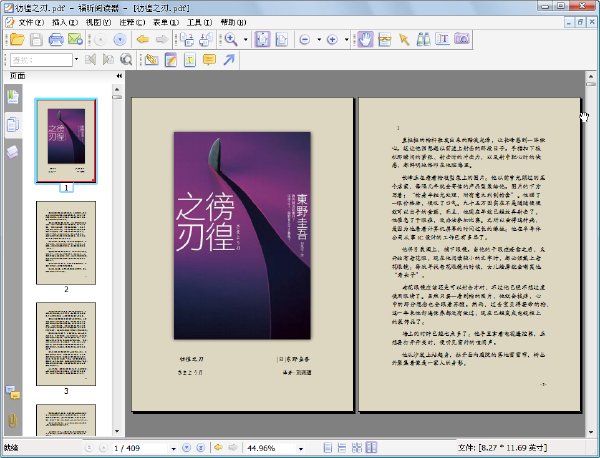Open search with the binoculars icon
The height and width of the screenshot is (458, 600).
coord(423,39)
